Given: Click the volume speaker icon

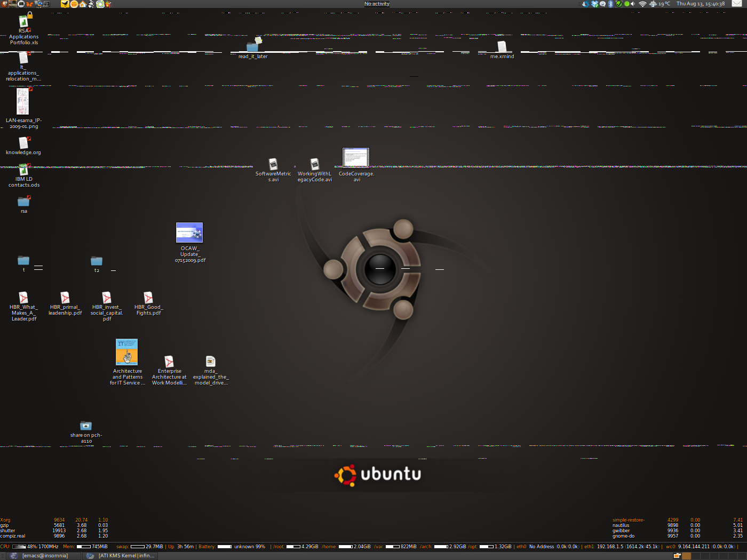Looking at the screenshot, I should 633,4.
